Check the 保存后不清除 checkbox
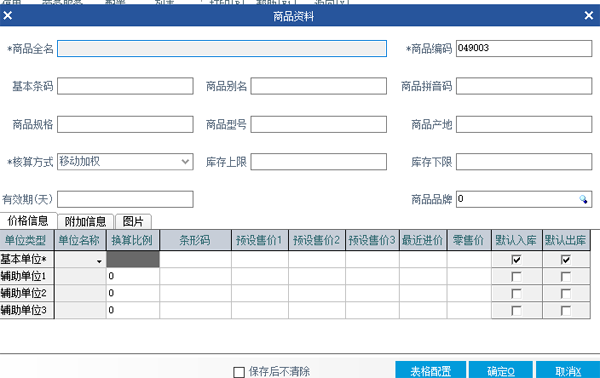The height and width of the screenshot is (378, 600). tap(239, 372)
